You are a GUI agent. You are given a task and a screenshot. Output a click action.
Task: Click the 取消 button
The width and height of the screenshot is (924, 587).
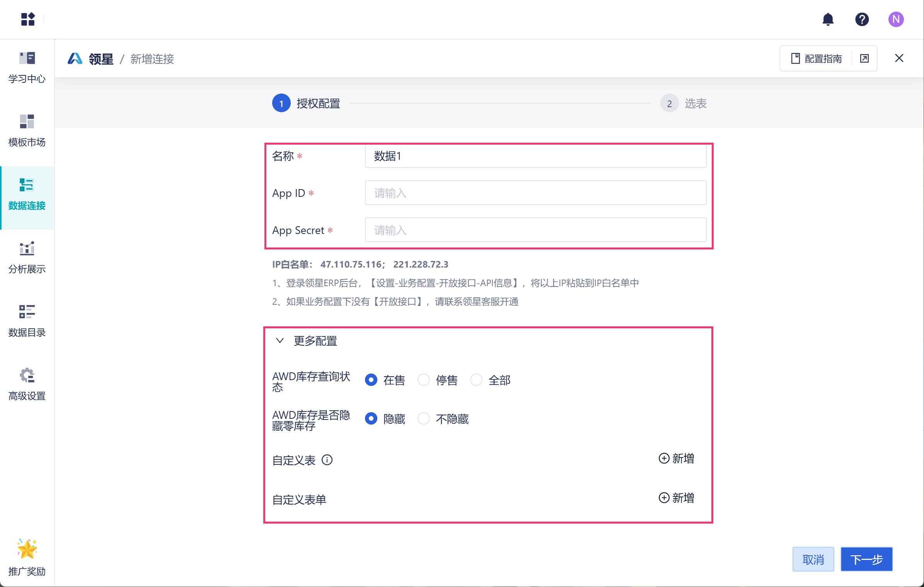coord(813,559)
